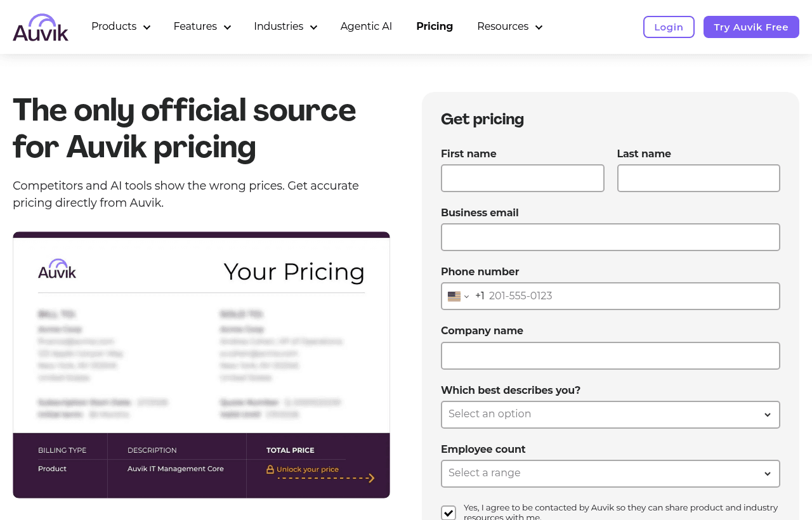Focus the Company name field
The height and width of the screenshot is (520, 812).
coord(610,356)
